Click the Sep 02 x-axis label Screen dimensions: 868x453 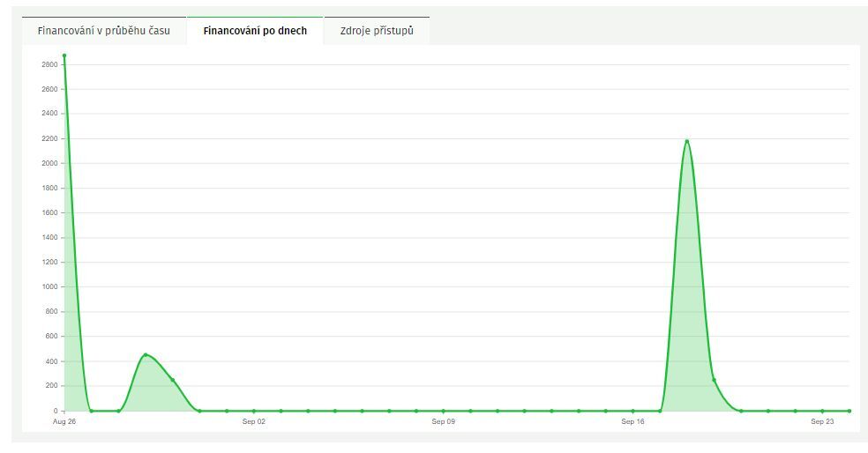pyautogui.click(x=254, y=421)
